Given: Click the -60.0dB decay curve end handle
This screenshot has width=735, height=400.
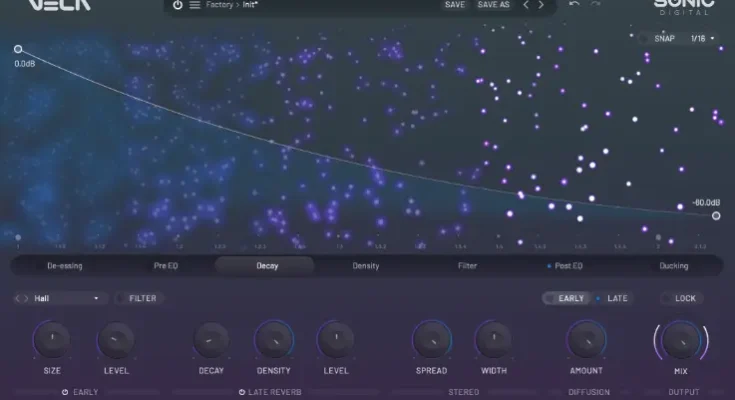Looking at the screenshot, I should pos(716,215).
